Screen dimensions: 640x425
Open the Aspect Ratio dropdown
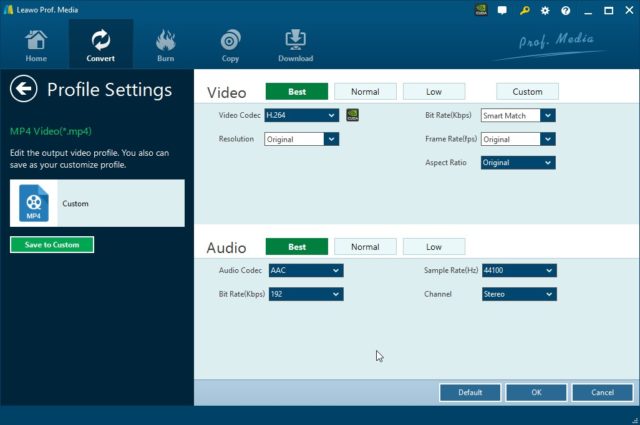[518, 162]
